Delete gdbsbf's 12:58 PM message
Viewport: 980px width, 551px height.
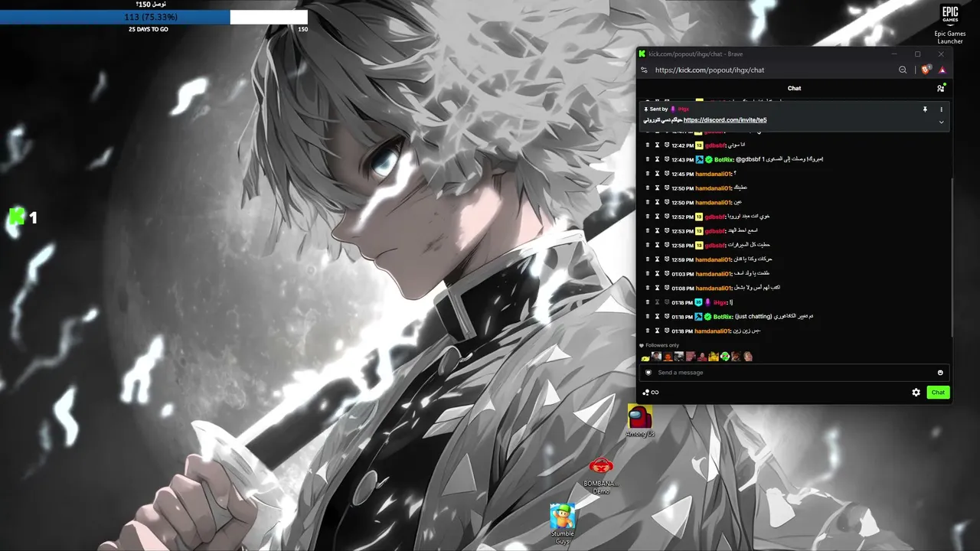pyautogui.click(x=648, y=245)
